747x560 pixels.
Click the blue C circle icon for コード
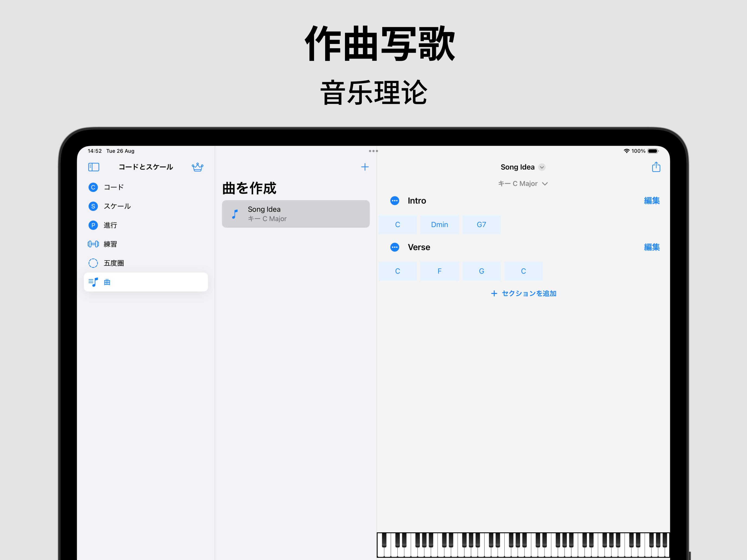click(93, 187)
